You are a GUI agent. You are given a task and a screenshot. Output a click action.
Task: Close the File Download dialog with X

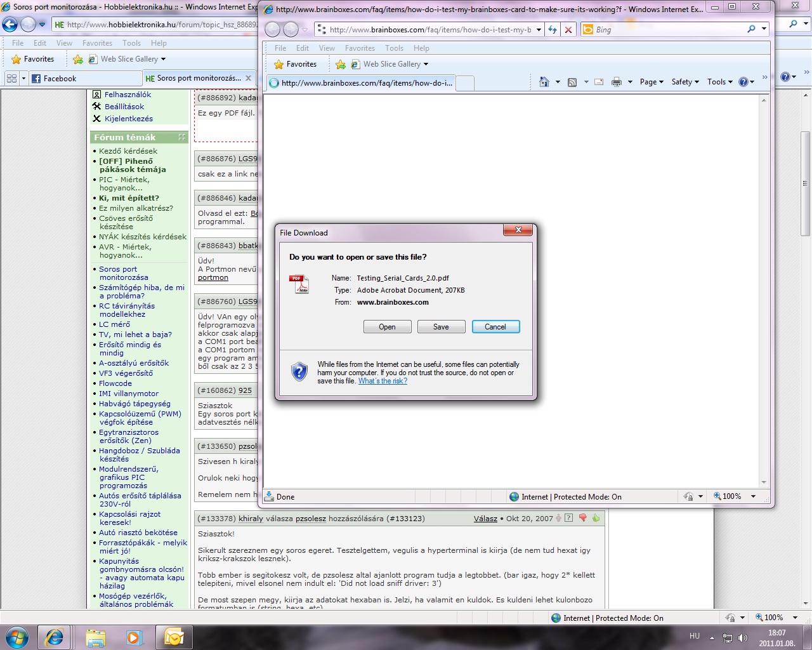pyautogui.click(x=518, y=230)
